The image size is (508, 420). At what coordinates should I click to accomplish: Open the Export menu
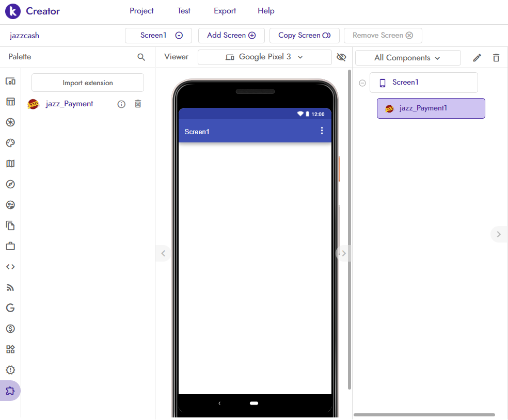(x=225, y=11)
